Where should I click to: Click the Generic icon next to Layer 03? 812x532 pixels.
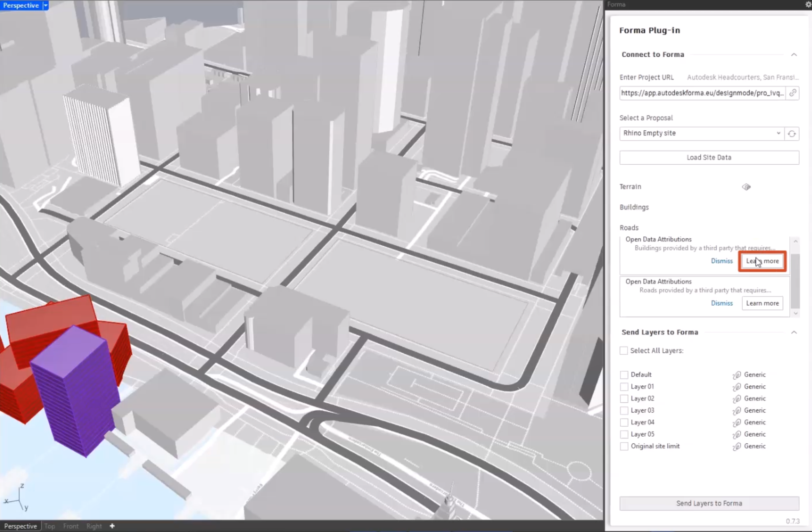coord(737,410)
